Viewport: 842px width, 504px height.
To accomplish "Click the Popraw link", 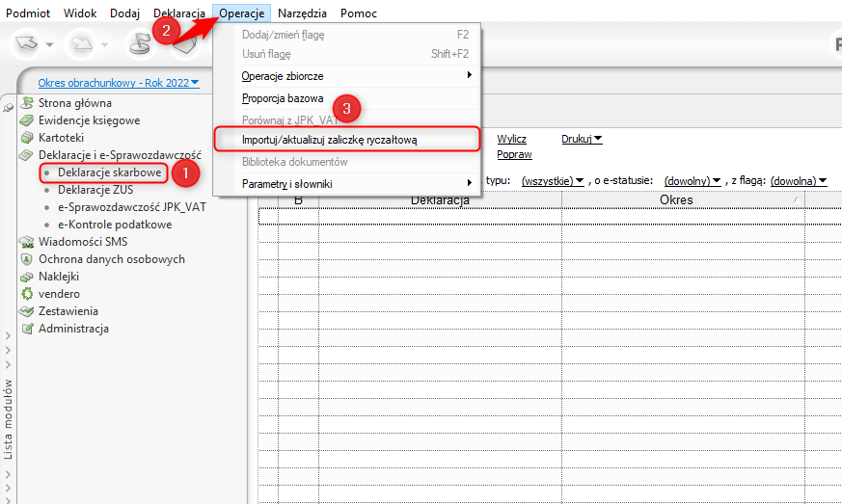I will (x=514, y=154).
